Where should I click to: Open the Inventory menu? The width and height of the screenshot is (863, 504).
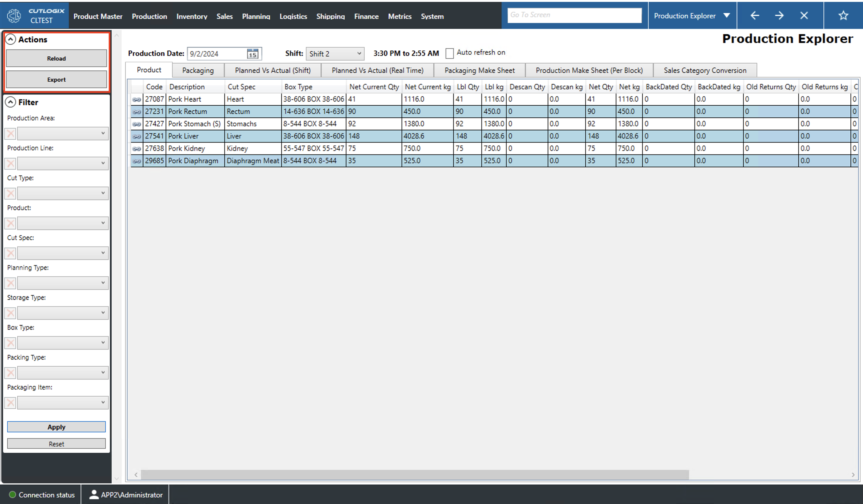(x=192, y=16)
